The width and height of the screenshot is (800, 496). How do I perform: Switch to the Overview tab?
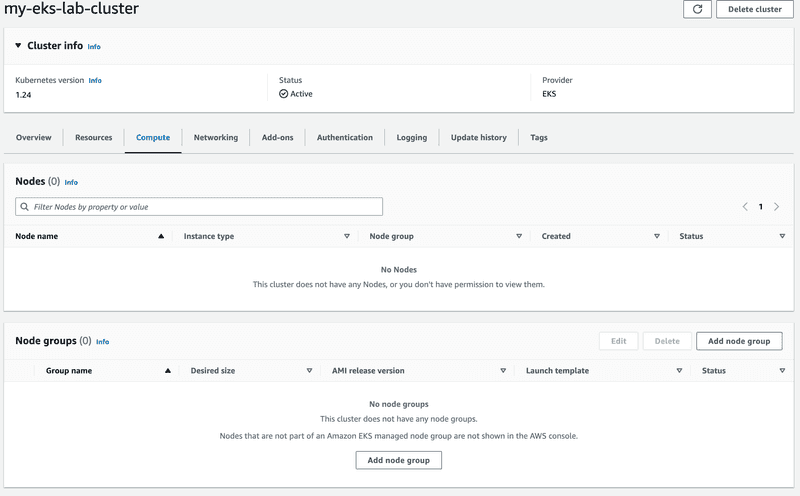coord(34,137)
